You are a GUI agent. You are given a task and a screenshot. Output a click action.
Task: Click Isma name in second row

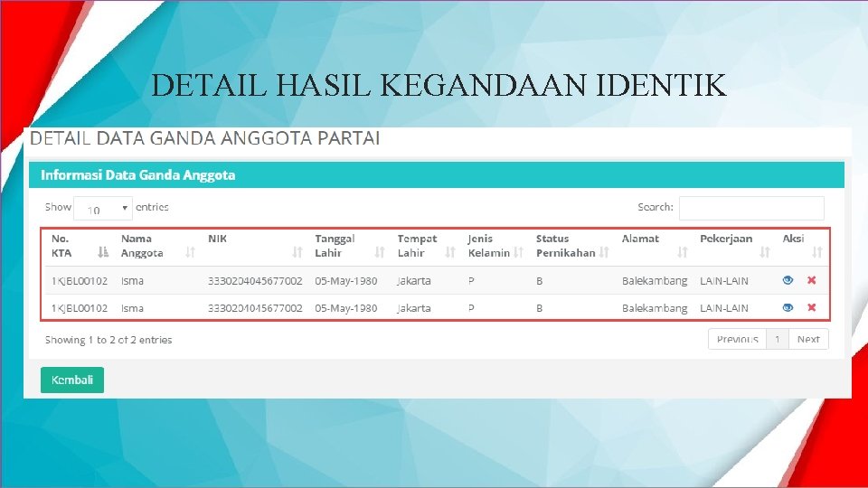click(132, 307)
